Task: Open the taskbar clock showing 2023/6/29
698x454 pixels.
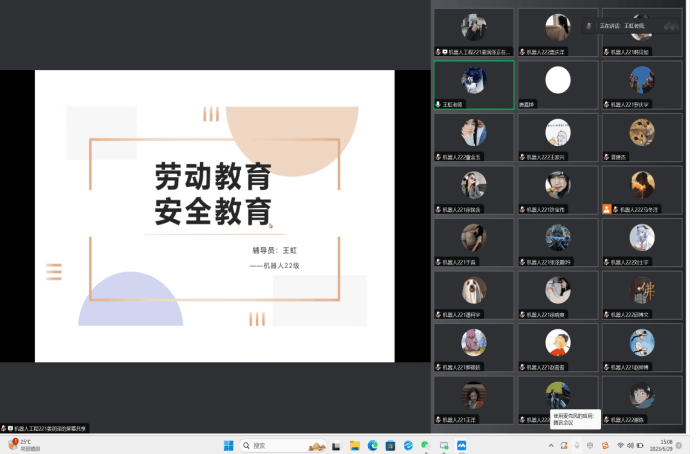Action: pos(667,445)
